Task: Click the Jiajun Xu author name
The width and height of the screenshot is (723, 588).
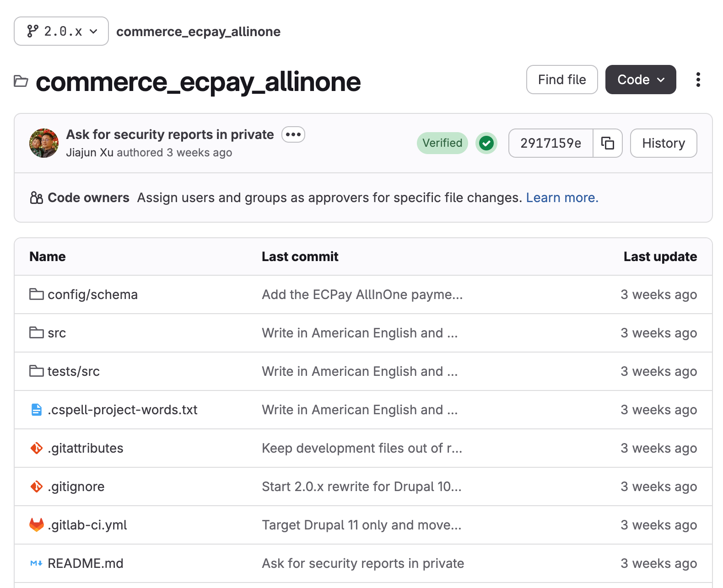Action: pyautogui.click(x=90, y=152)
